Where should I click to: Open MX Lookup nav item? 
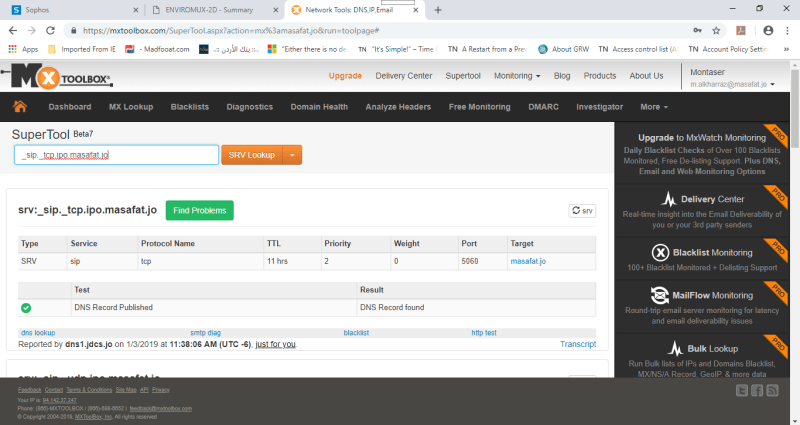[131, 107]
